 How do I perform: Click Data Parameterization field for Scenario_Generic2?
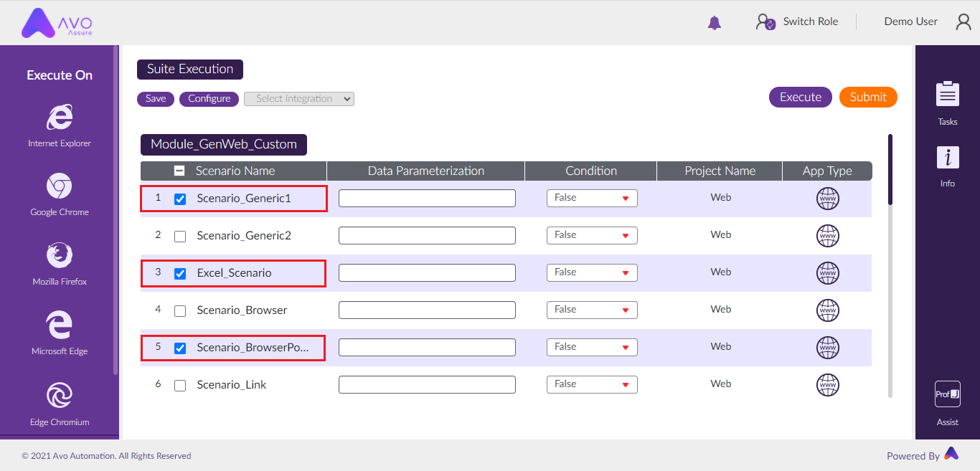coord(427,235)
